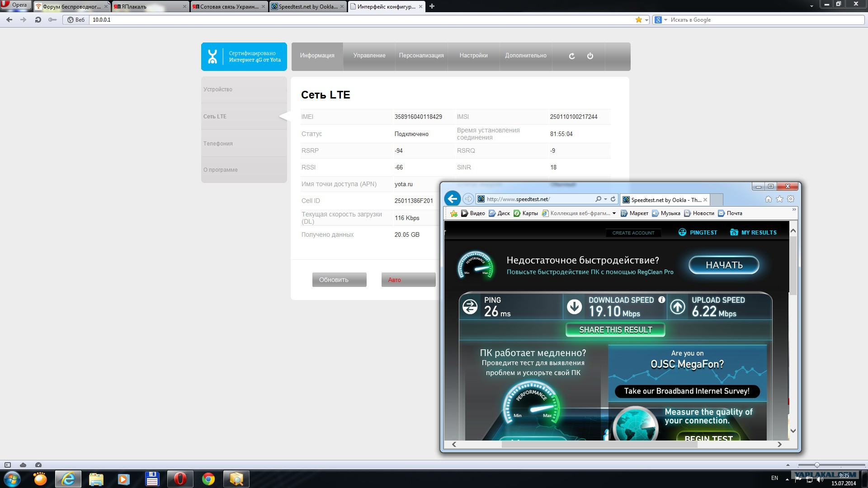Go back in the Internet Explorer window
The width and height of the screenshot is (868, 488).
point(453,199)
